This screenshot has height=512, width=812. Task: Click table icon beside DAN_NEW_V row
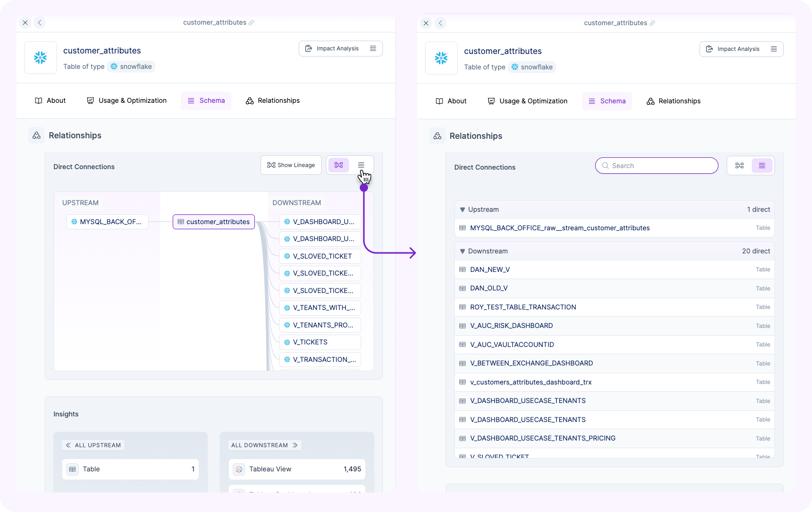(463, 269)
